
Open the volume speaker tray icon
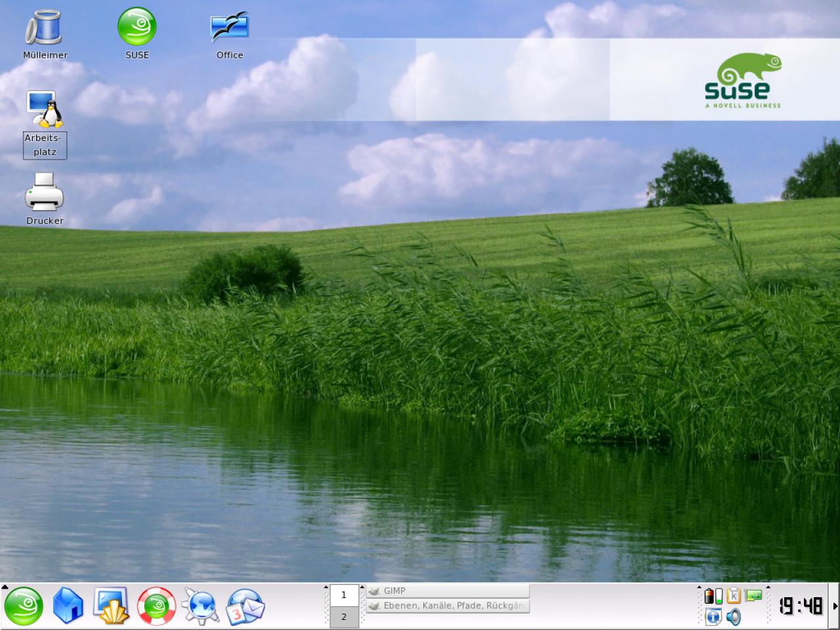(734, 617)
